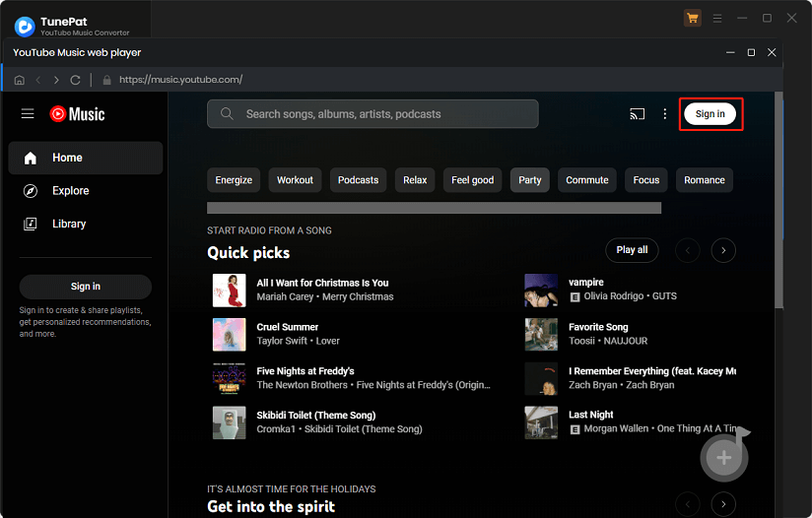This screenshot has height=518, width=812.
Task: Open the Home section in sidebar
Action: pos(86,158)
